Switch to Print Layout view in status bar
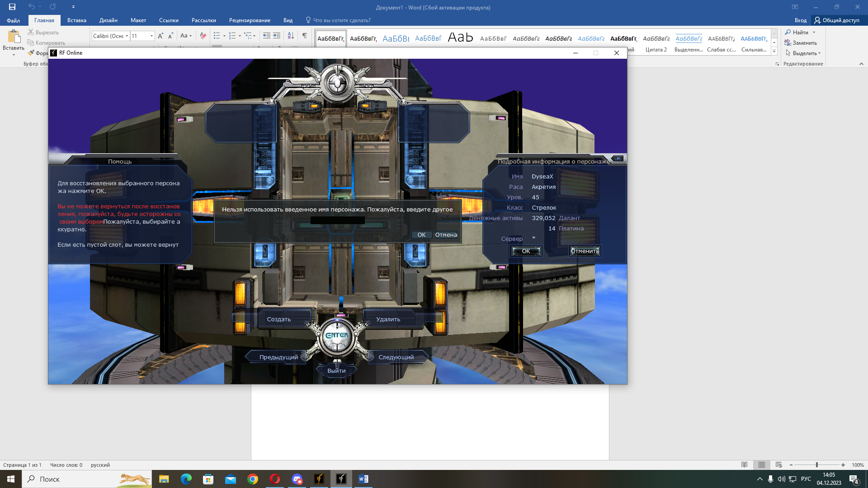 tap(762, 465)
